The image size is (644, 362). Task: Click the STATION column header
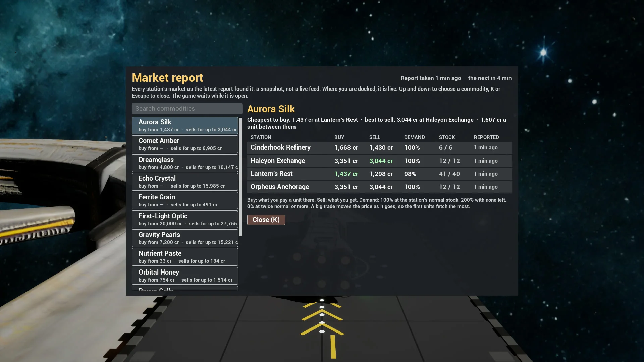click(261, 137)
